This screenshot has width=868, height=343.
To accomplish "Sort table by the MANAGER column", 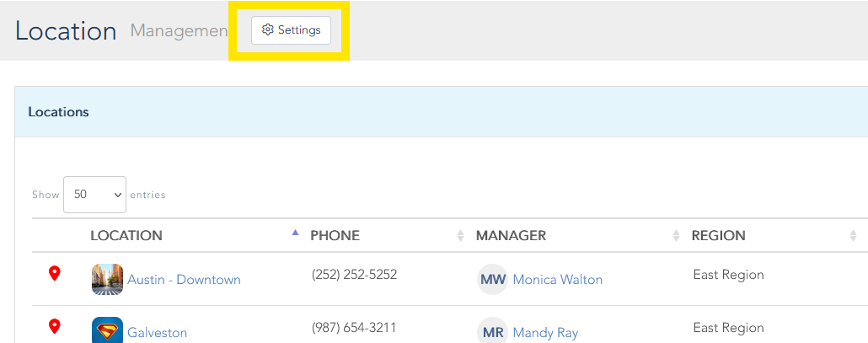I will point(511,236).
